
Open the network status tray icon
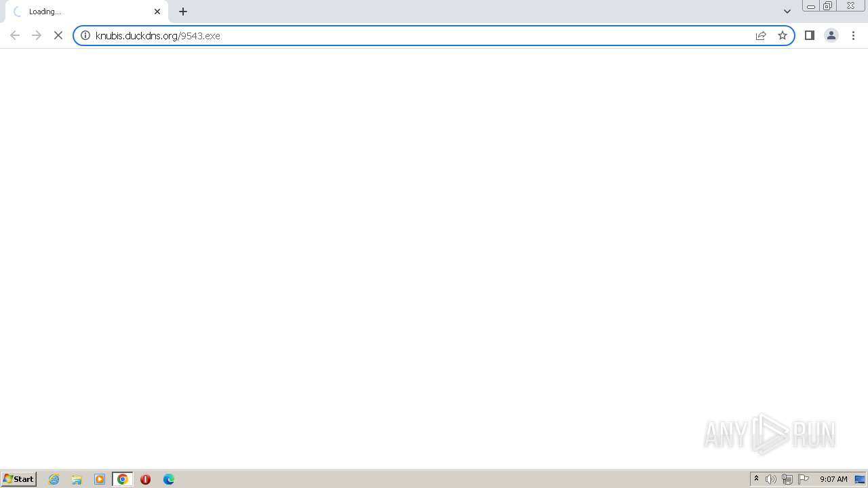coord(787,479)
